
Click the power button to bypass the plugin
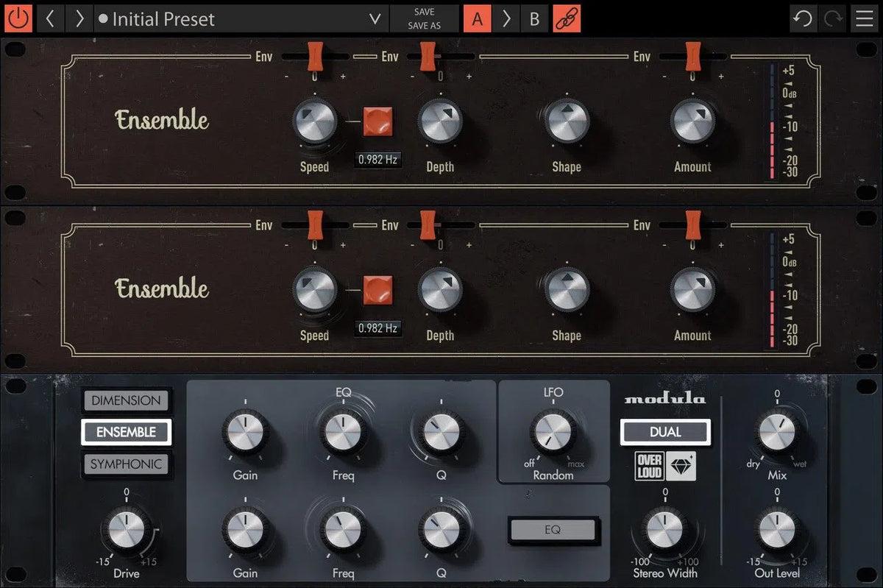coord(18,18)
